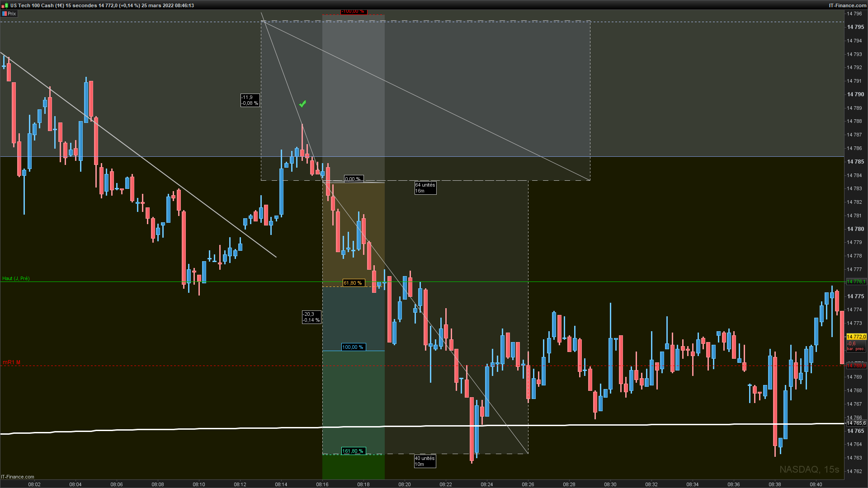Click the IT-Finance.com watermark at bottom left
Screen dimensions: 868x488
click(18, 477)
